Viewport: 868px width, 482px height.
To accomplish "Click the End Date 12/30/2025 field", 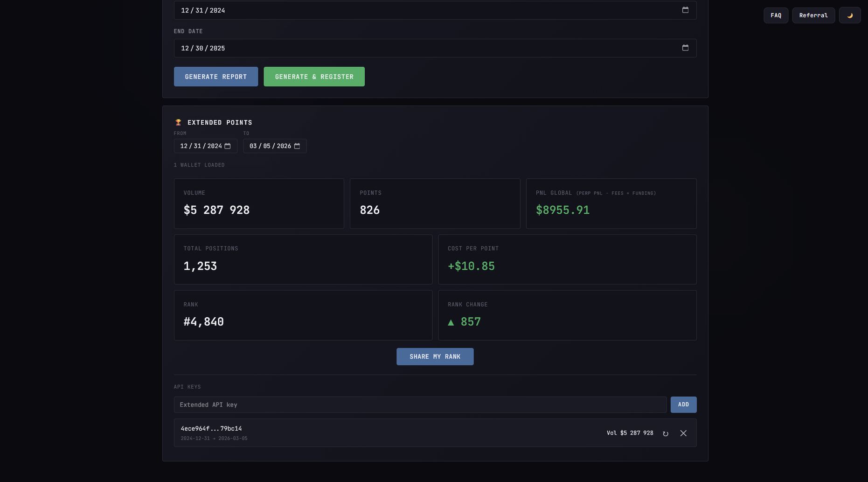I will (x=420, y=48).
